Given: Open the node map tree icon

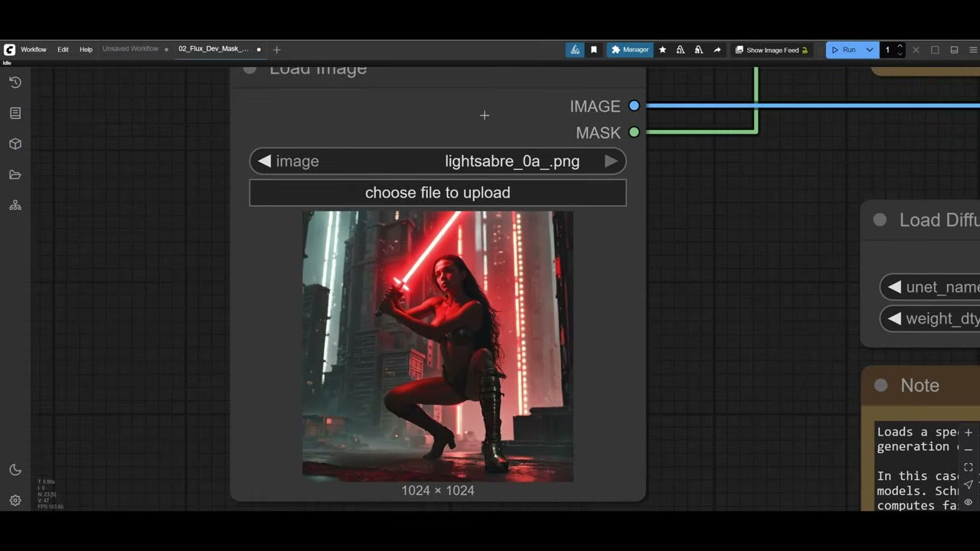Looking at the screenshot, I should click(15, 206).
